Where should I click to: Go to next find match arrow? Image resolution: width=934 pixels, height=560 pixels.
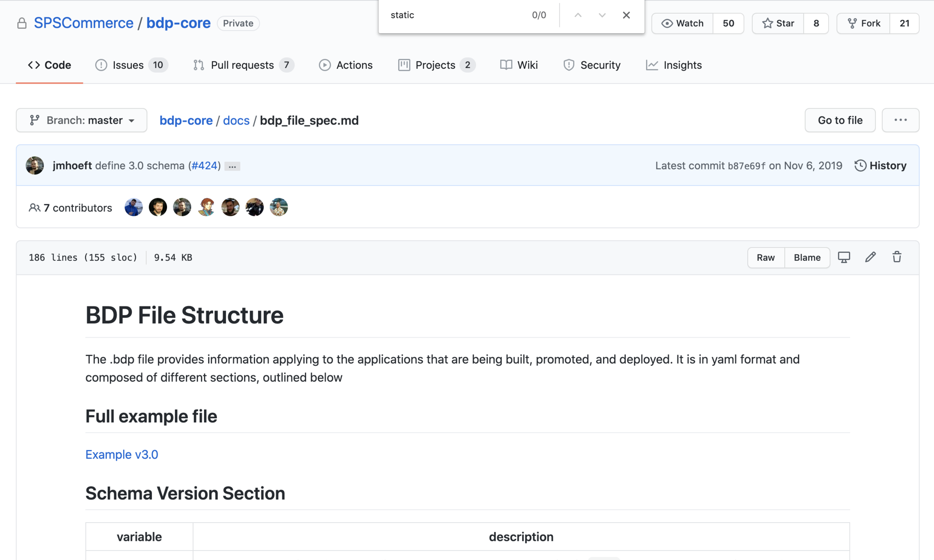coord(602,15)
